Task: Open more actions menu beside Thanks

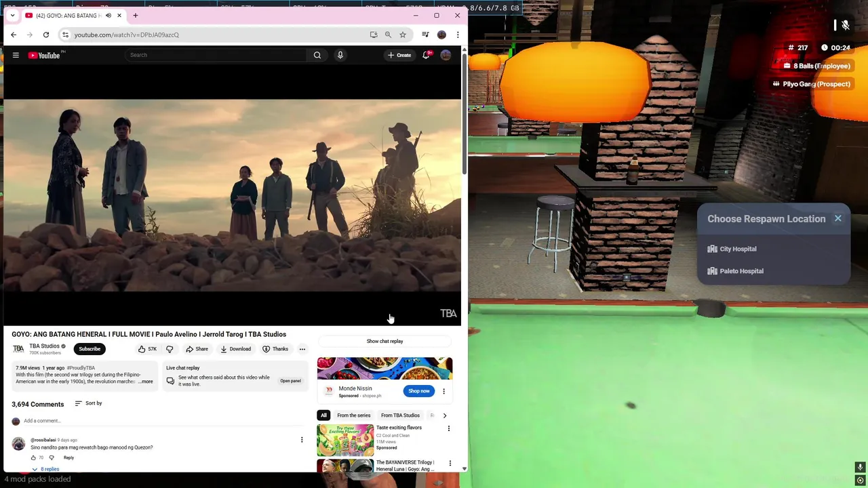Action: coord(302,349)
